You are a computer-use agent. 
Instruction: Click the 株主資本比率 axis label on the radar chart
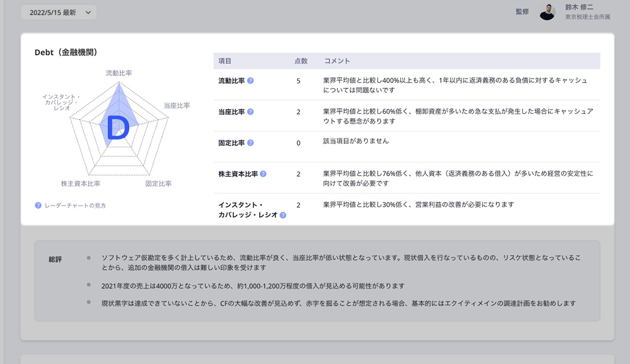point(81,184)
